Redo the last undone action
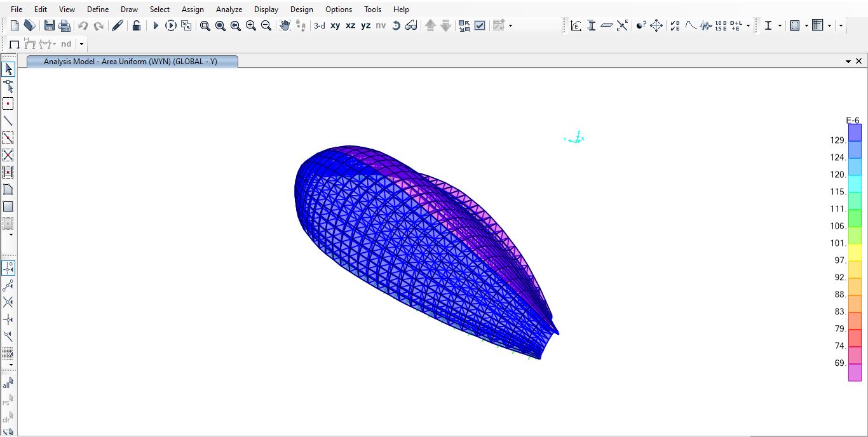The width and height of the screenshot is (868, 437). click(98, 25)
